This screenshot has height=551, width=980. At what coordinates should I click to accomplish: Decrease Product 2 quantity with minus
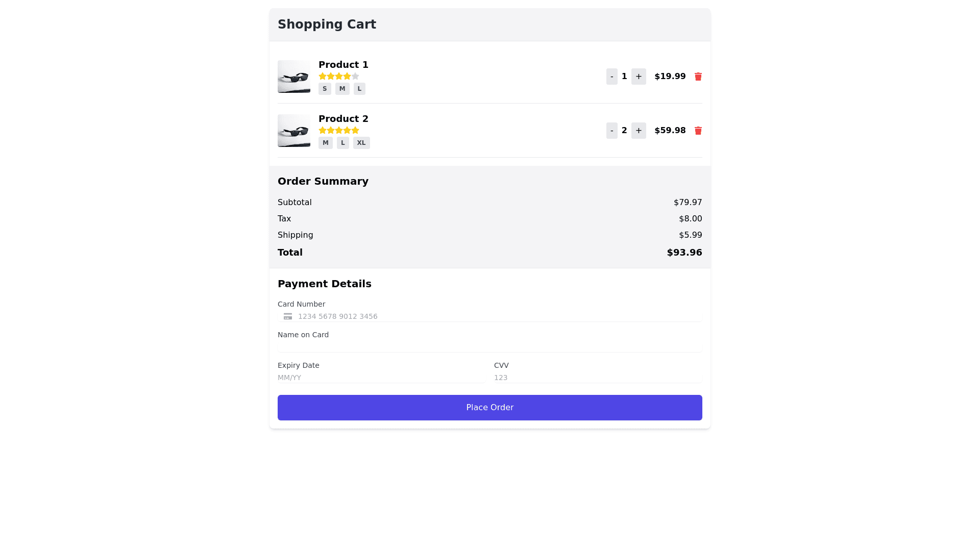pos(611,131)
